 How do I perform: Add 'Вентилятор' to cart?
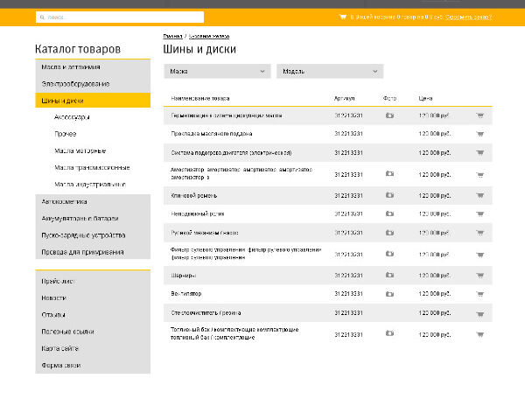(480, 294)
